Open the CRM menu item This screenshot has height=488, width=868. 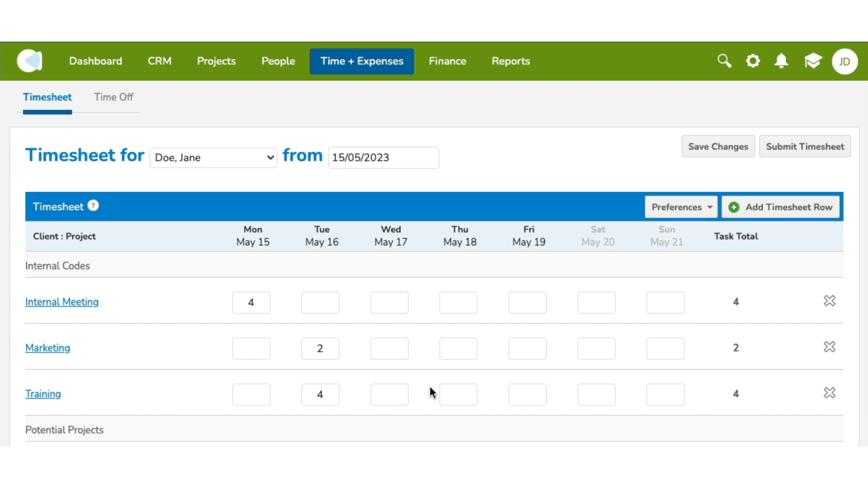click(160, 61)
